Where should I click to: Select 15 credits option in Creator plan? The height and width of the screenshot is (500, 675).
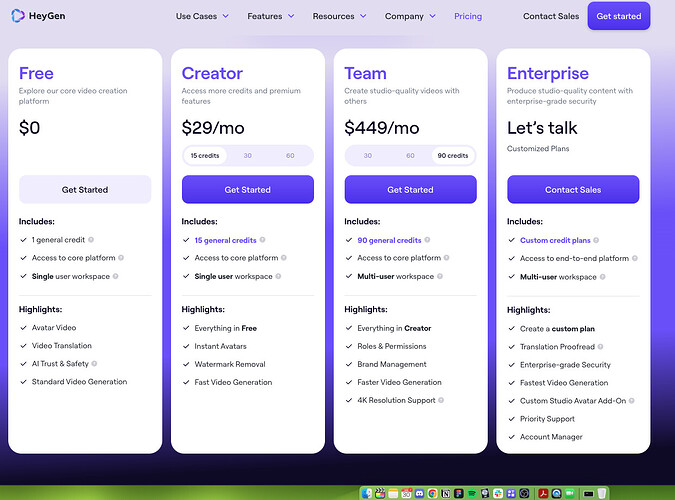click(205, 155)
